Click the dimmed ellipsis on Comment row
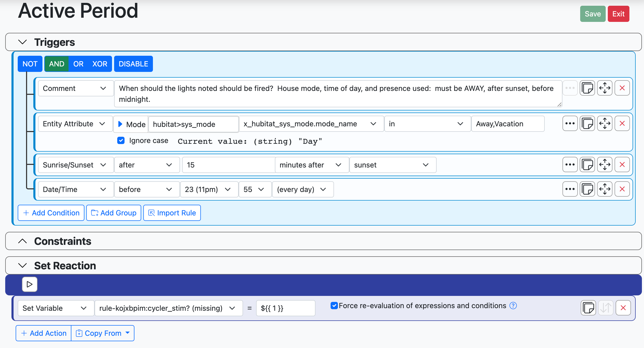The image size is (644, 348). pyautogui.click(x=570, y=88)
